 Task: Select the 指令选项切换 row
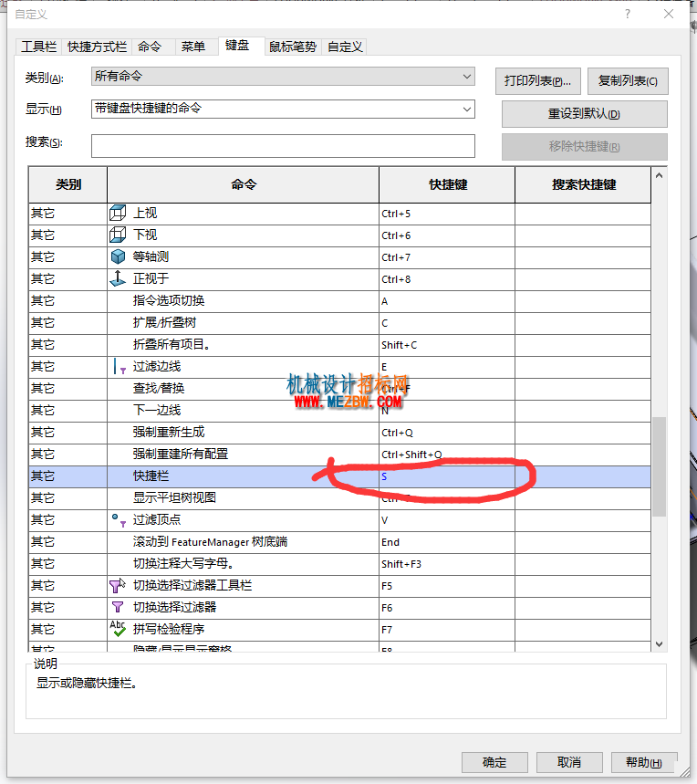pos(339,301)
